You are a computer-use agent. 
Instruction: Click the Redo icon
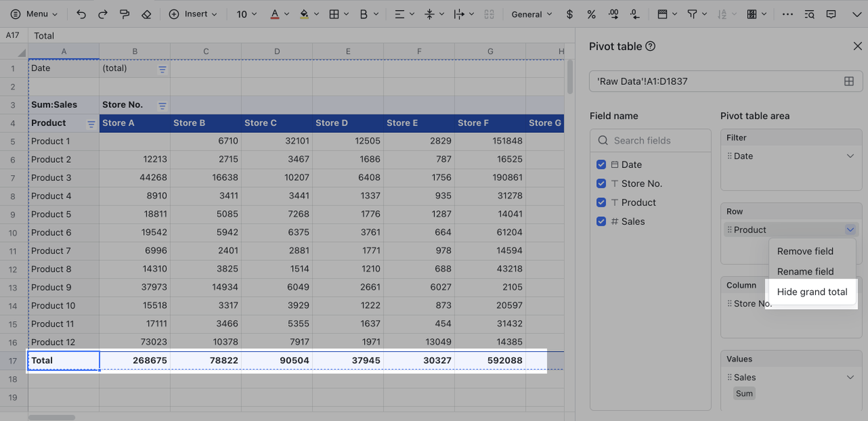[x=102, y=14]
